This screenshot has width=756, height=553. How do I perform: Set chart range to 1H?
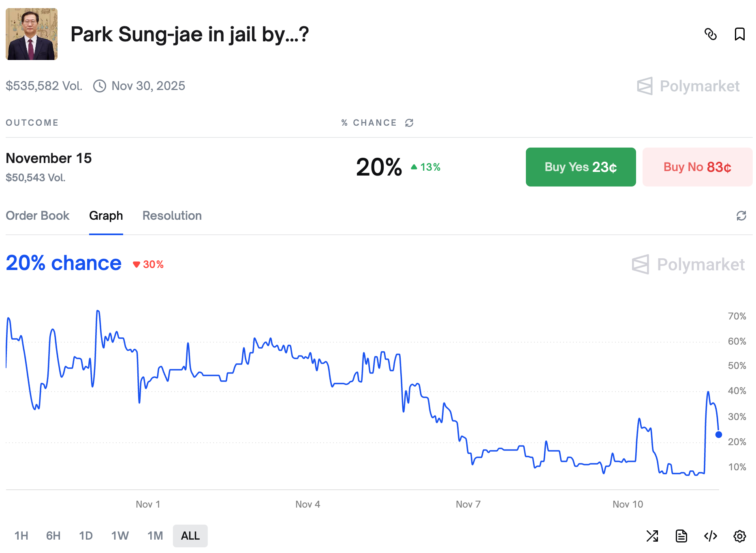pos(21,536)
